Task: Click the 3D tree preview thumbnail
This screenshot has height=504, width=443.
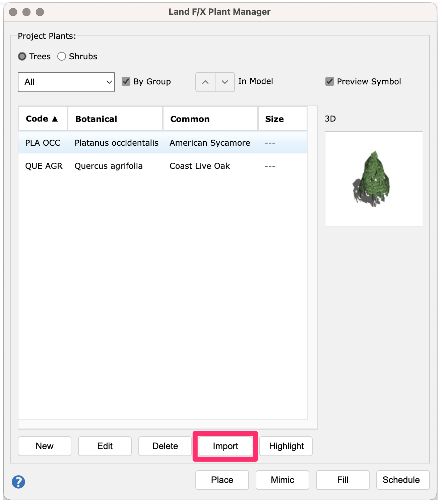Action: [x=374, y=179]
